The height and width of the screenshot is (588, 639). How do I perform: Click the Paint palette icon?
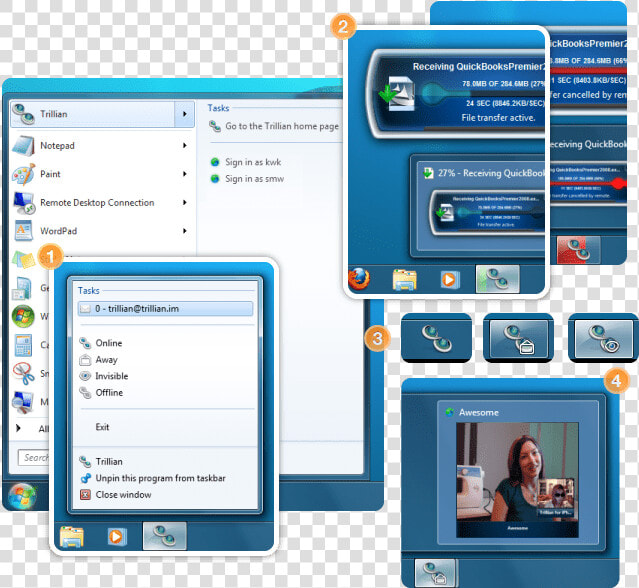coord(23,174)
